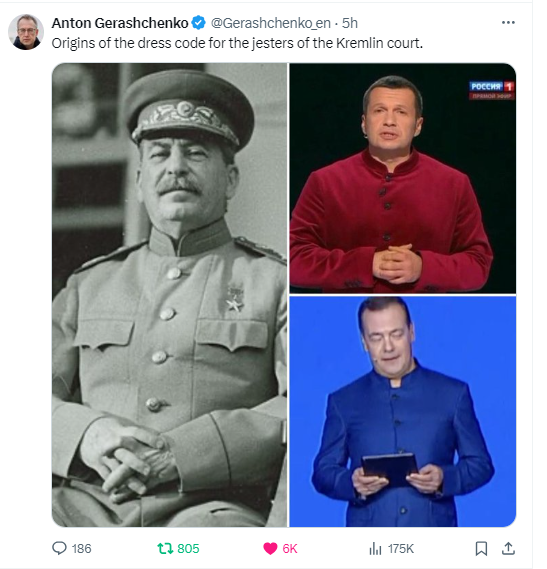Toggle the pink heart like icon
The width and height of the screenshot is (547, 569).
[270, 548]
